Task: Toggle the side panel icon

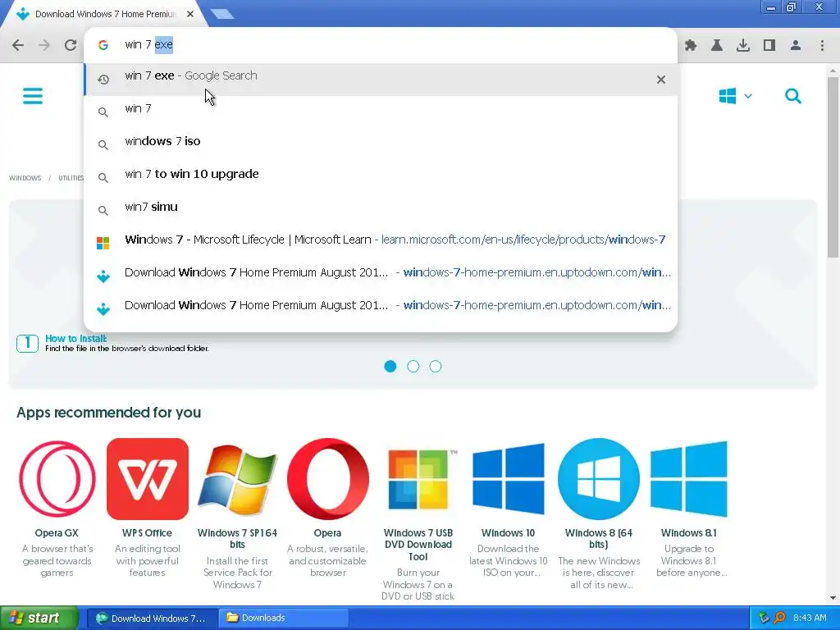Action: (x=769, y=46)
